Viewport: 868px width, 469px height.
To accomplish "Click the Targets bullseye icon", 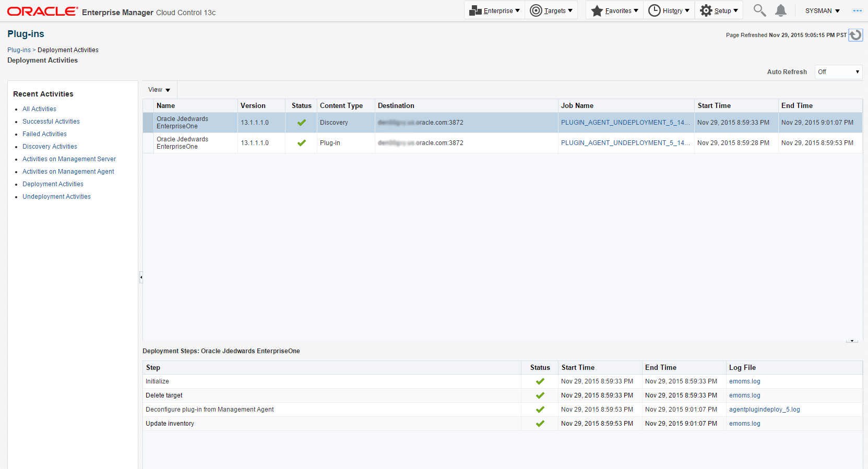I will pos(536,10).
